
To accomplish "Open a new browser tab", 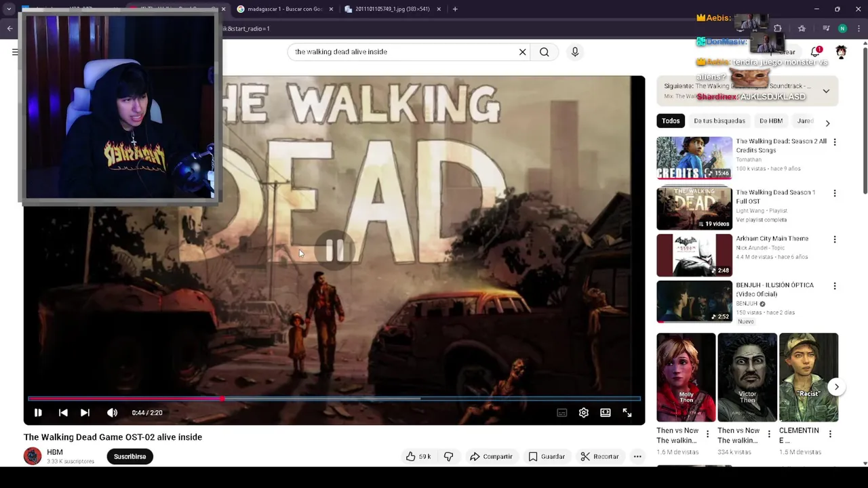I will point(455,9).
